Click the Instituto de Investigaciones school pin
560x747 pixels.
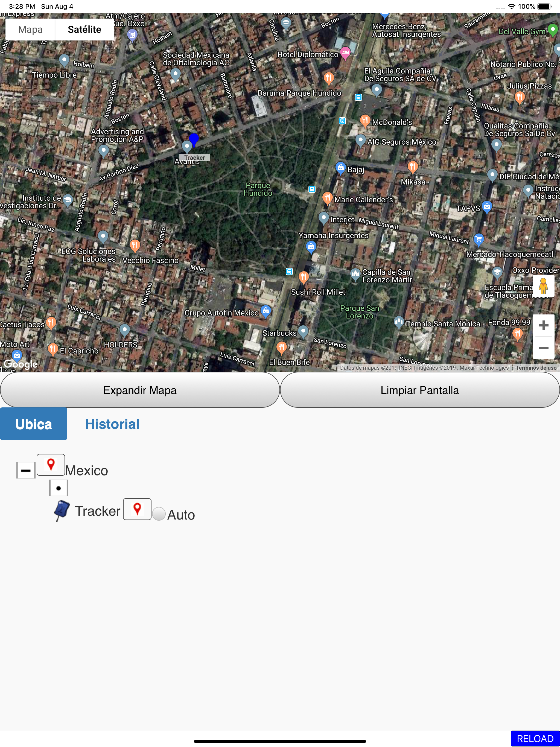(x=68, y=200)
